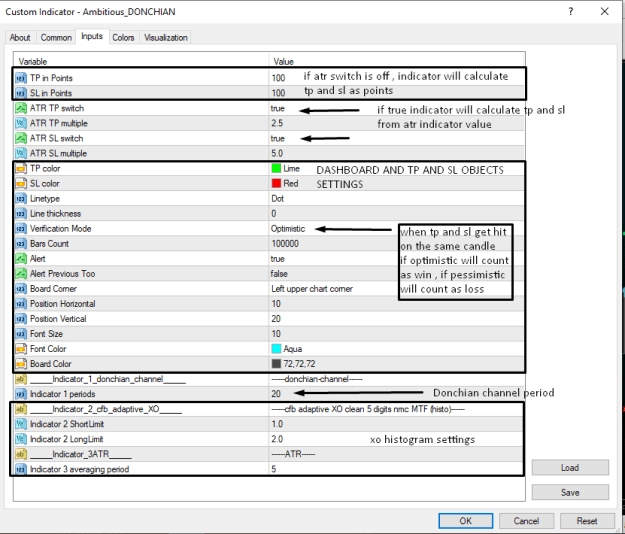Image resolution: width=625 pixels, height=534 pixels.
Task: Click the icon beside Indicator 3 averaging period
Action: click(x=21, y=469)
